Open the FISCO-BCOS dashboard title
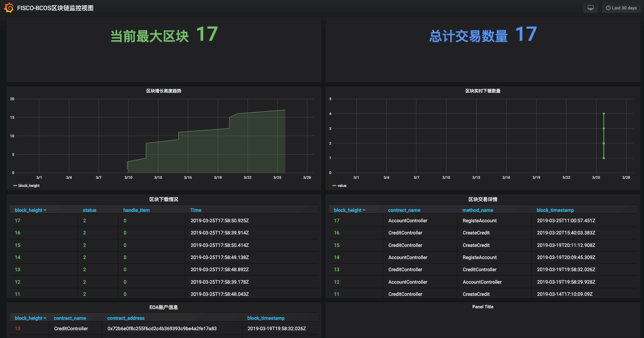The height and width of the screenshot is (338, 644). coord(55,8)
